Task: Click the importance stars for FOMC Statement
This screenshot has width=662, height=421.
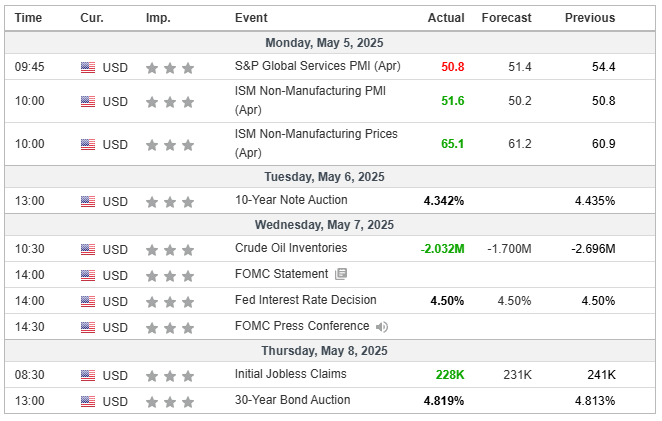Action: (170, 276)
